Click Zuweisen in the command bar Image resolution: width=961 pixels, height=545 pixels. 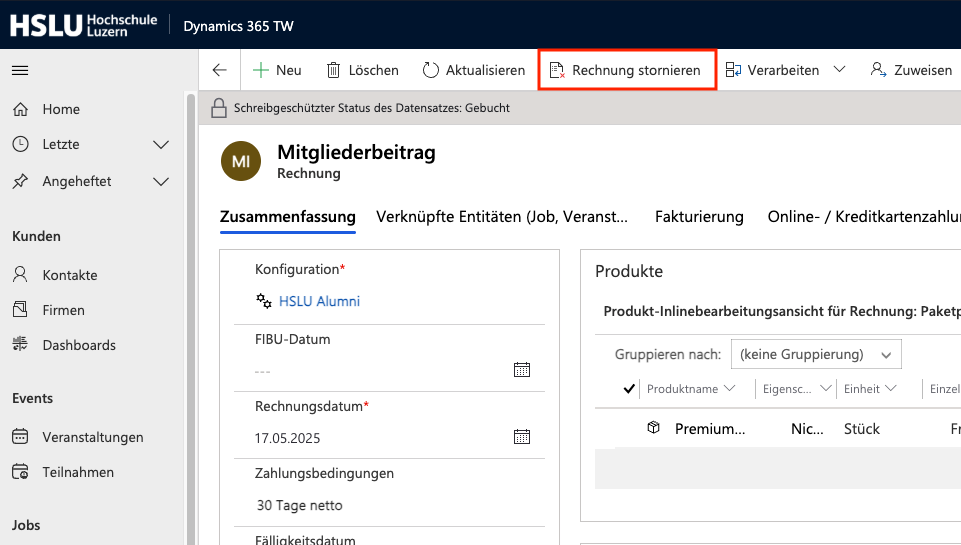pyautogui.click(x=910, y=70)
